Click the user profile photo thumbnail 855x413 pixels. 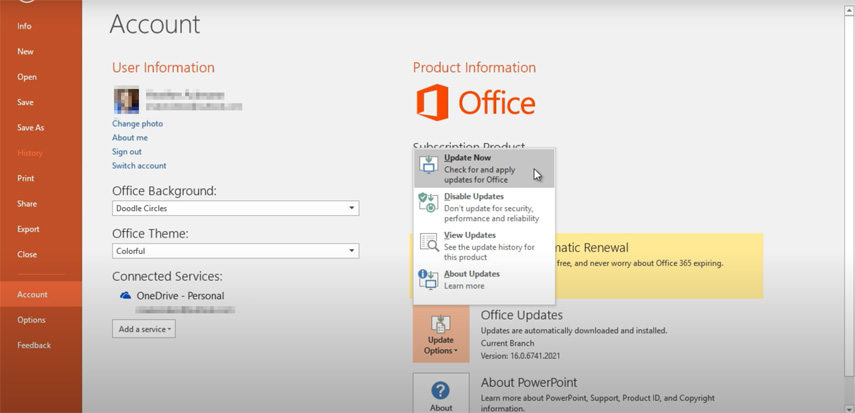click(126, 99)
